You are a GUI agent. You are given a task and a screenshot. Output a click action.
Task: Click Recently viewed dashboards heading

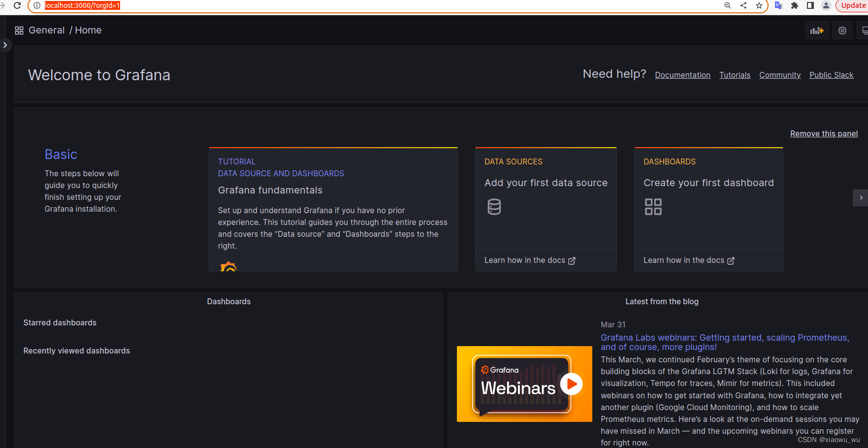coord(77,351)
